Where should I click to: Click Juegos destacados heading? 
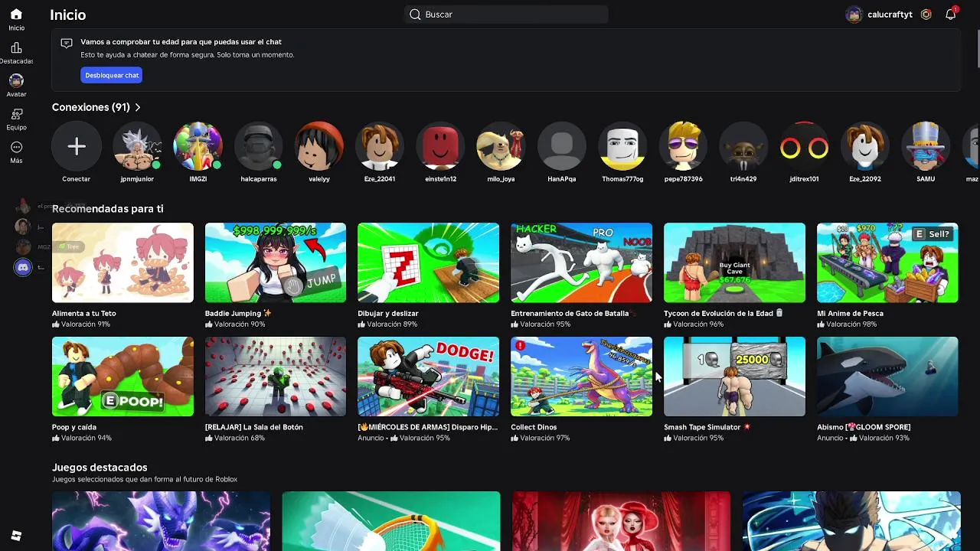100,468
